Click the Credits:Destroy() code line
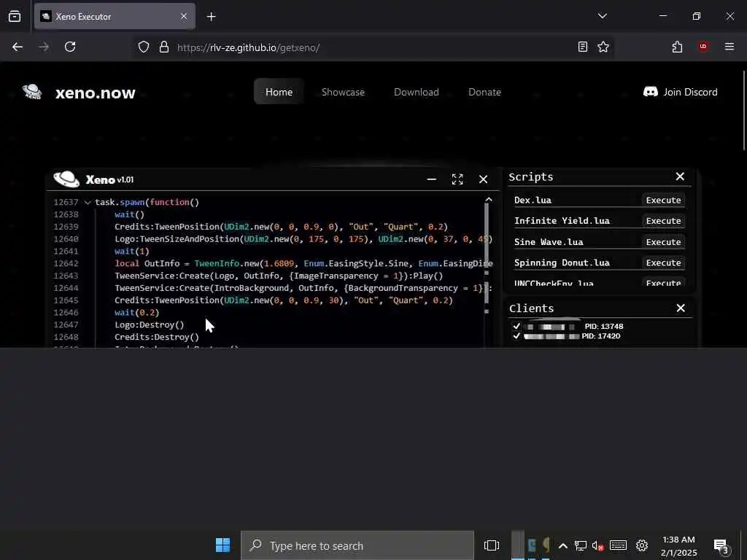This screenshot has width=747, height=560. (157, 337)
